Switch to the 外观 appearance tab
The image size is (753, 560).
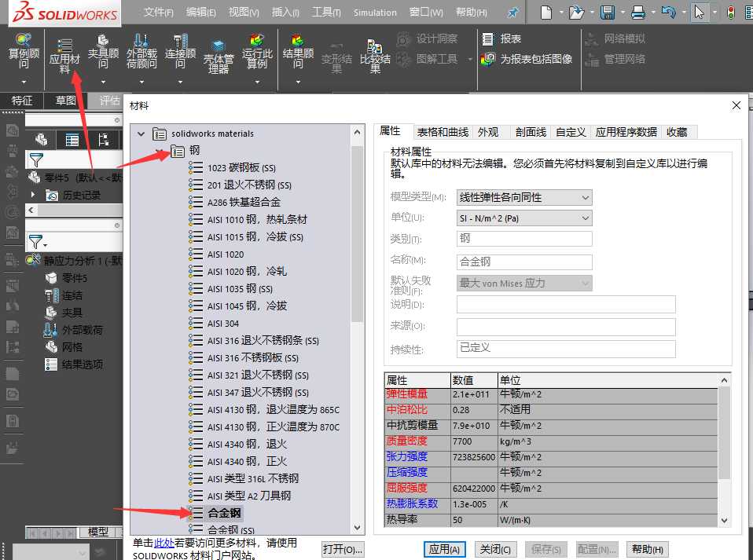pos(488,132)
